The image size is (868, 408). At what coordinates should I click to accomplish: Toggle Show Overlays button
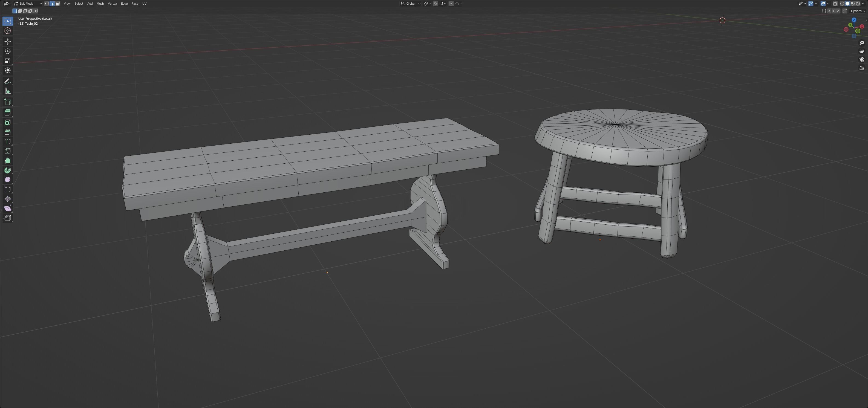click(x=823, y=4)
